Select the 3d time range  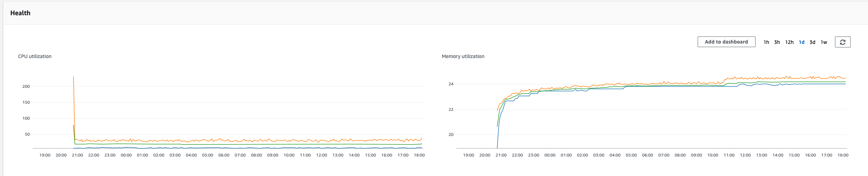click(812, 42)
